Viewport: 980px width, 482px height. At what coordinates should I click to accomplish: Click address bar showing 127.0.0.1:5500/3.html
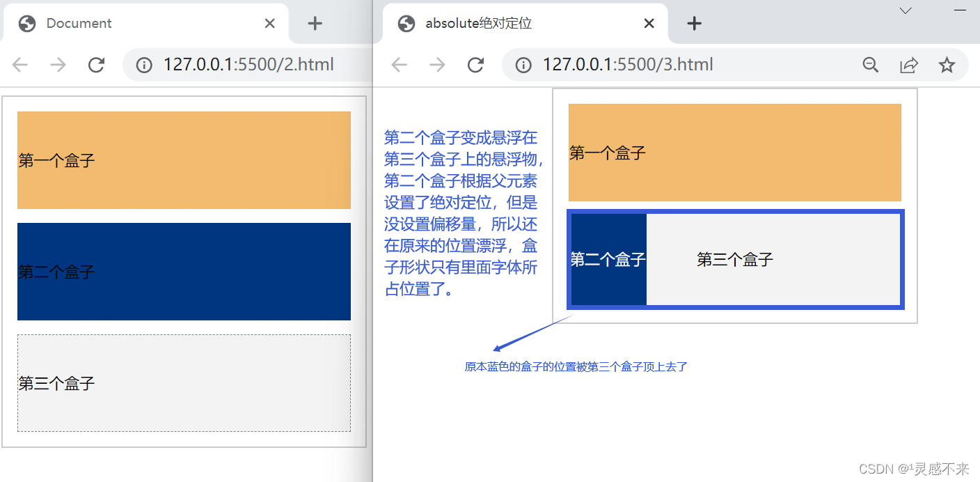(735, 65)
